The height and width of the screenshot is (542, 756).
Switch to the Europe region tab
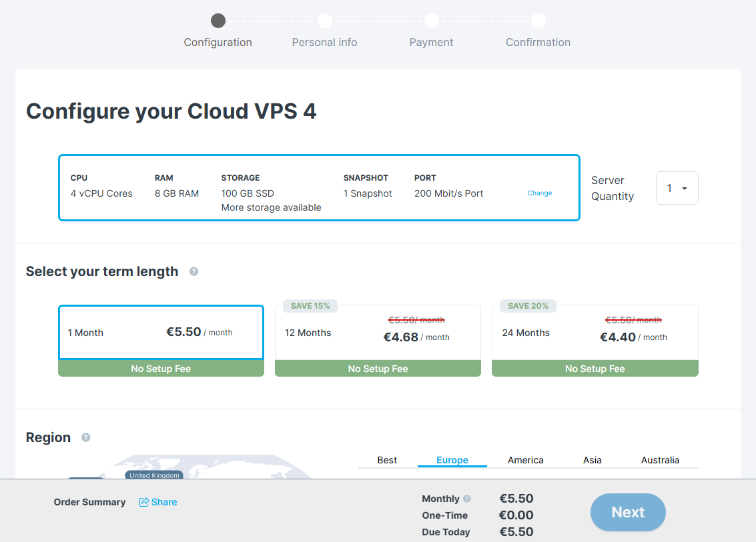tap(452, 460)
